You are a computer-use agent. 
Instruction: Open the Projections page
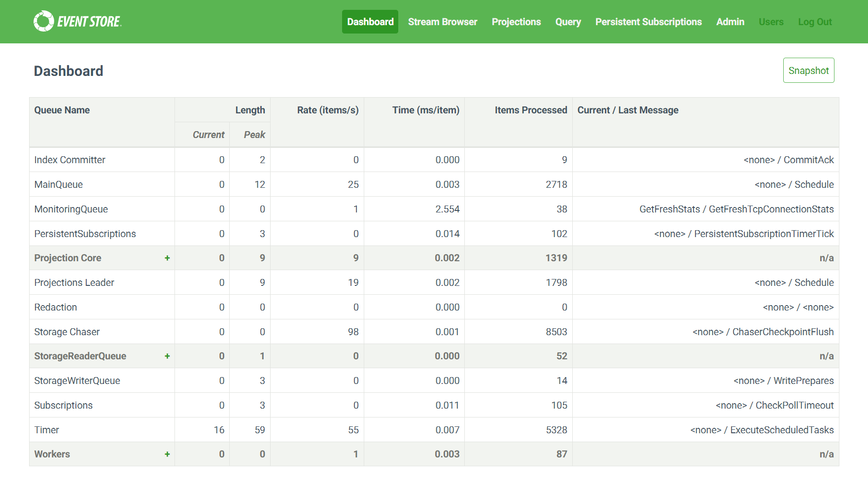[x=516, y=22]
